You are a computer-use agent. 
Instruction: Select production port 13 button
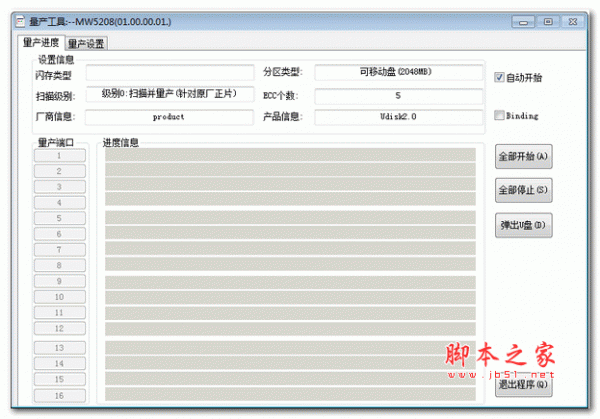click(60, 348)
